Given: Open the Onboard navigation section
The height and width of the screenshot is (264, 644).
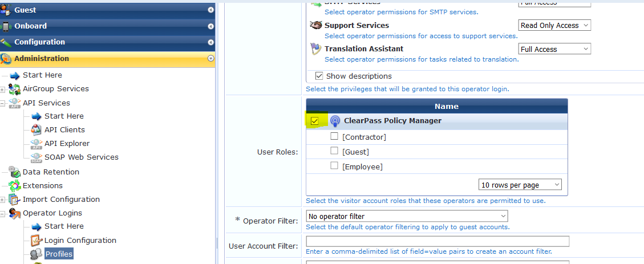Looking at the screenshot, I should 108,26.
